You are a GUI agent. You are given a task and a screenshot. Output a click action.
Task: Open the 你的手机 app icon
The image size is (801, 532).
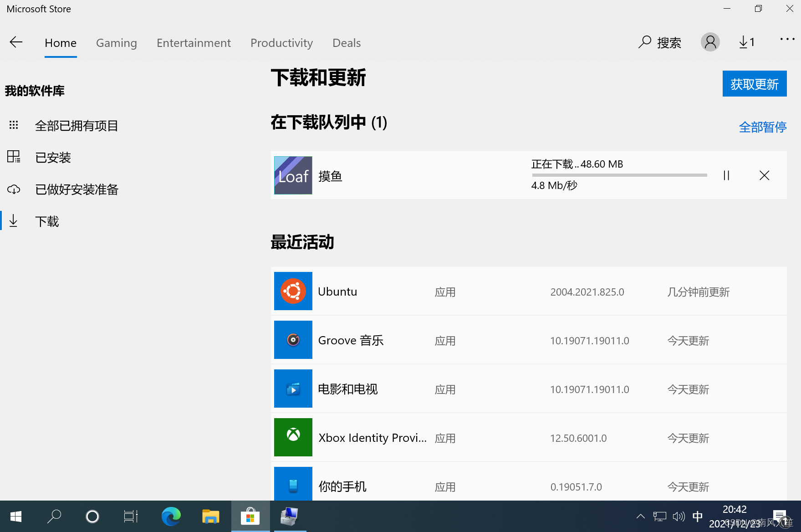(293, 484)
